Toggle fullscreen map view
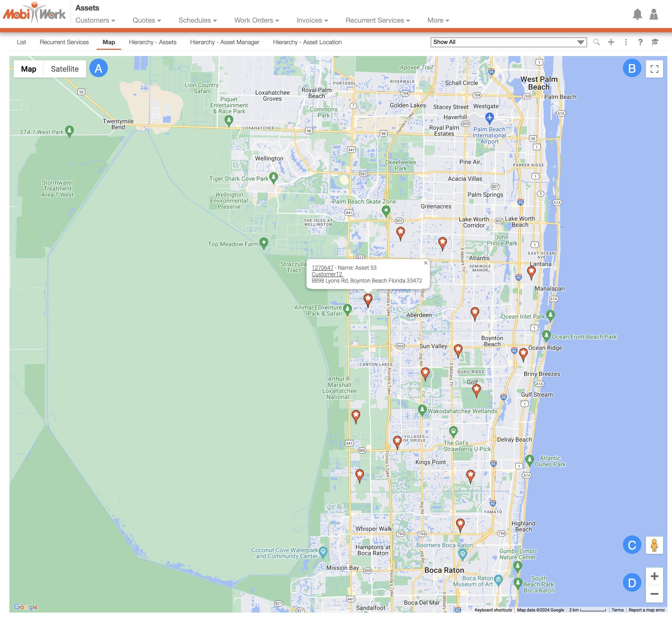Screen dimensions: 672x619 [x=654, y=69]
